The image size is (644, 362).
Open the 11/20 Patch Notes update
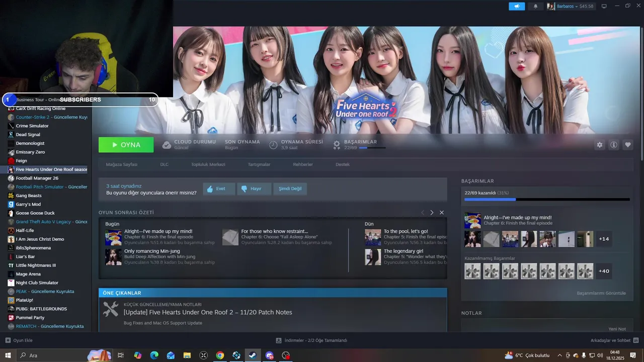(x=208, y=312)
